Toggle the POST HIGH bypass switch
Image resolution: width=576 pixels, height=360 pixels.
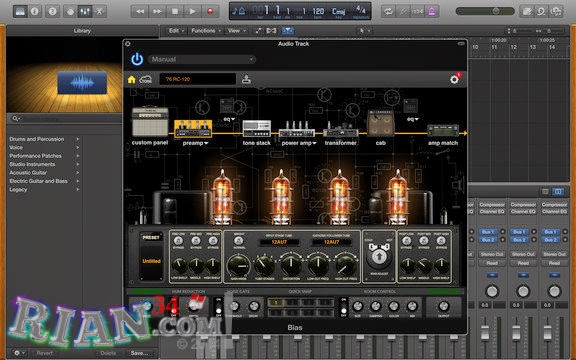(441, 241)
